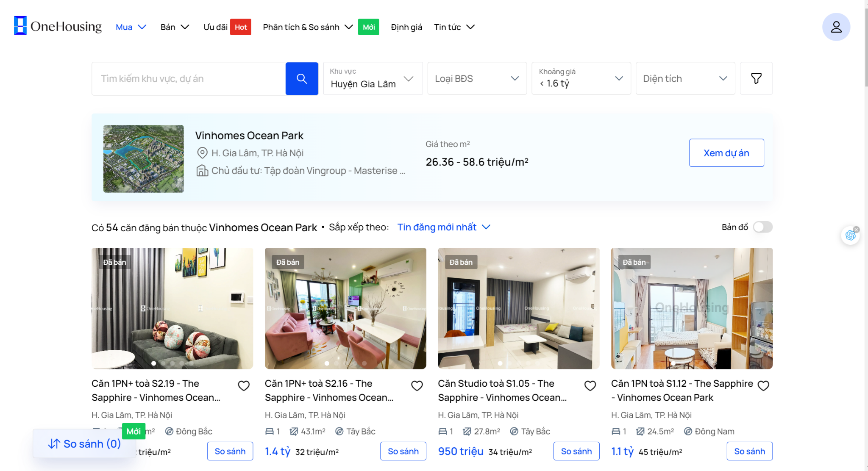Open Vinhomes Ocean Park aerial thumbnail
The width and height of the screenshot is (868, 471).
144,159
